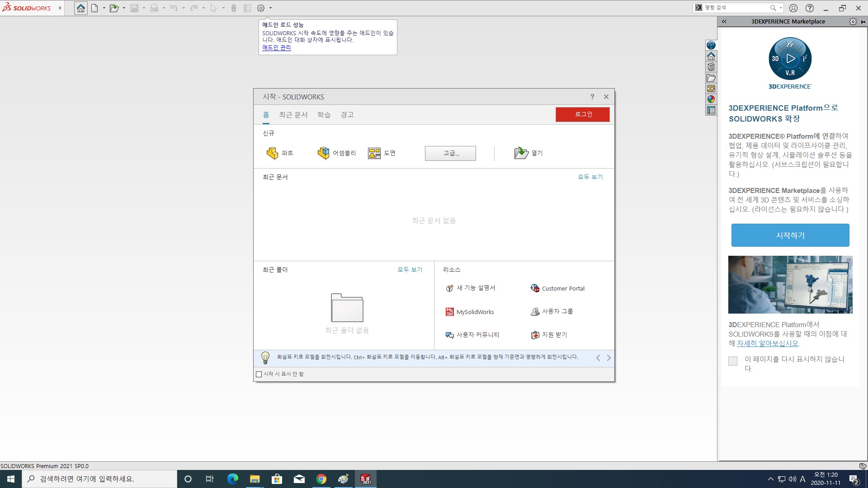Open the Custom Properties task pane tab

pyautogui.click(x=711, y=110)
